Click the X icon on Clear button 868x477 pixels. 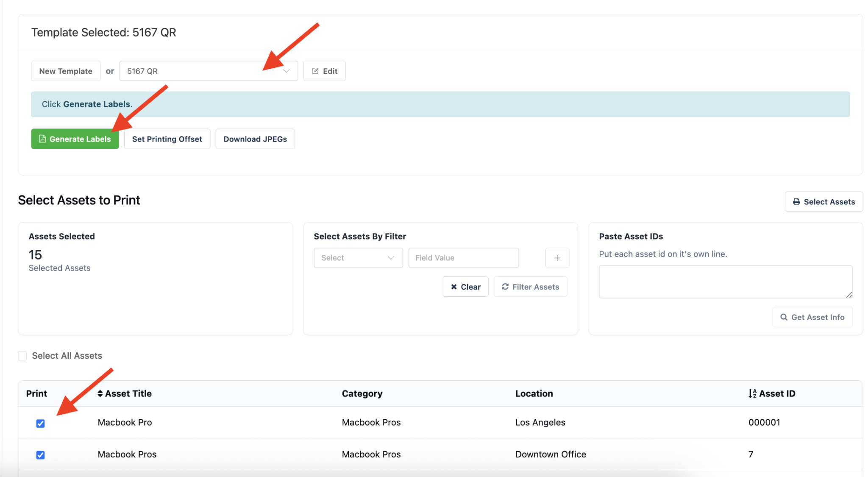coord(454,287)
